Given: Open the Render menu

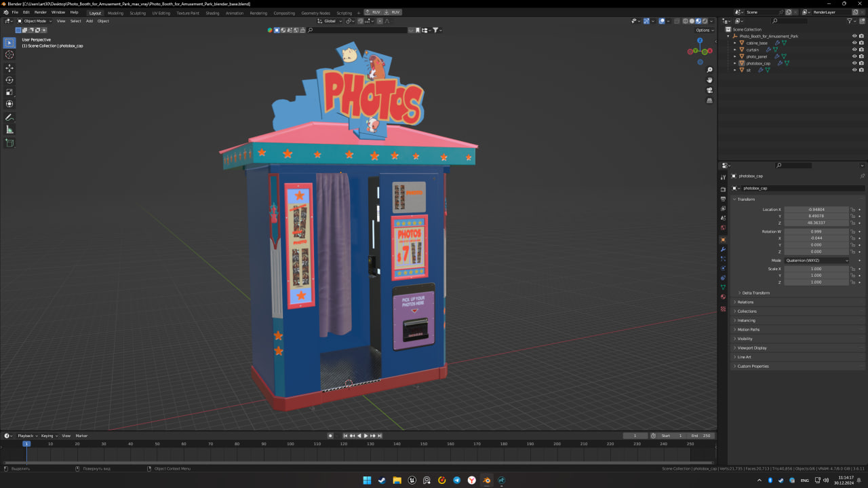Looking at the screenshot, I should [41, 12].
